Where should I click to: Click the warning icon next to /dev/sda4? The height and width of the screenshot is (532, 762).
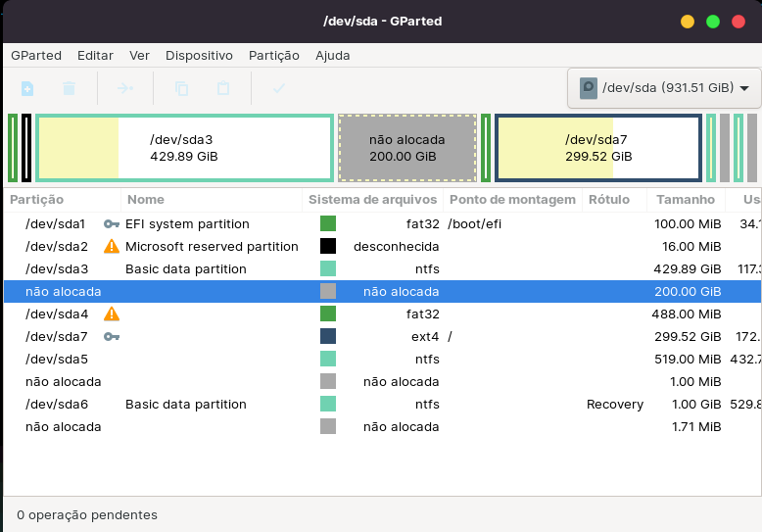112,314
